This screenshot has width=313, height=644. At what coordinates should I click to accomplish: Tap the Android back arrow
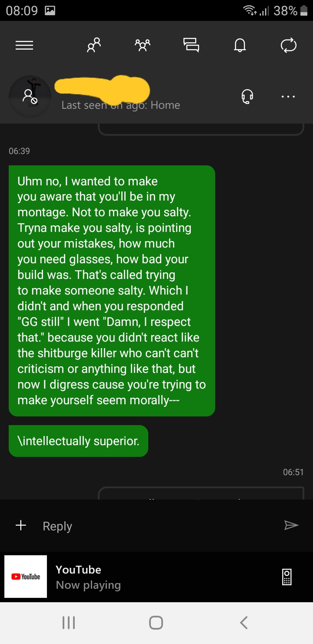[244, 623]
